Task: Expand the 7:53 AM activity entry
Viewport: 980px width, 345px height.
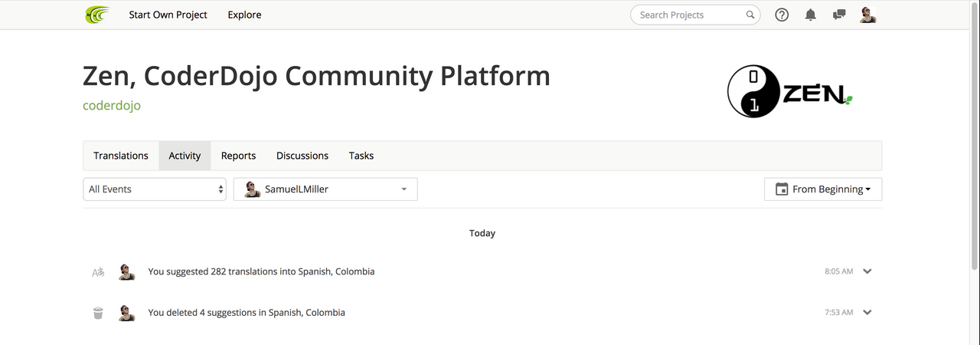Action: tap(867, 313)
